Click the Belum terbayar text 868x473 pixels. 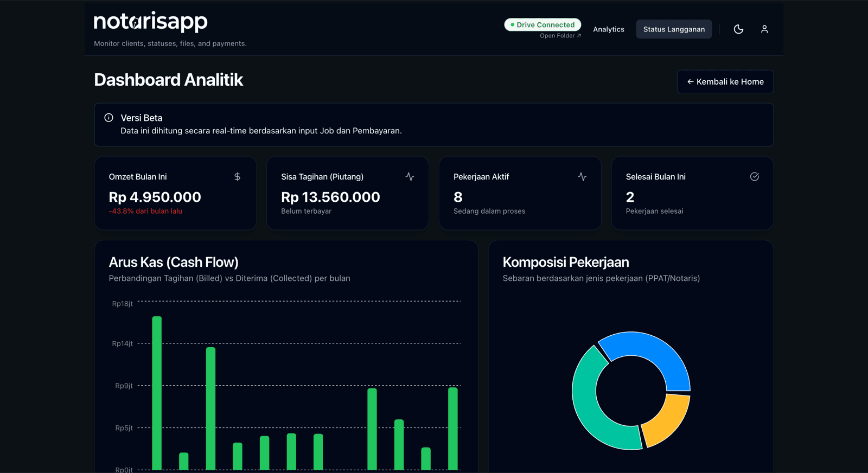click(x=306, y=211)
